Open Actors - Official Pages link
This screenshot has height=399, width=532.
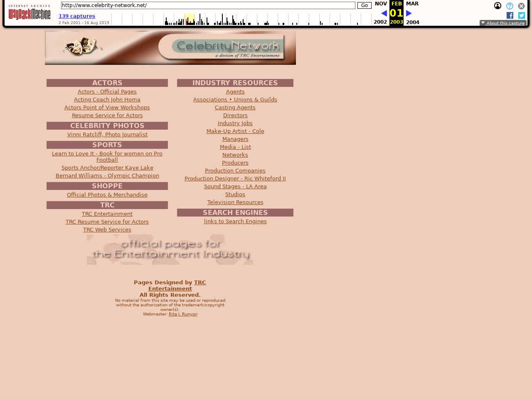point(107,92)
